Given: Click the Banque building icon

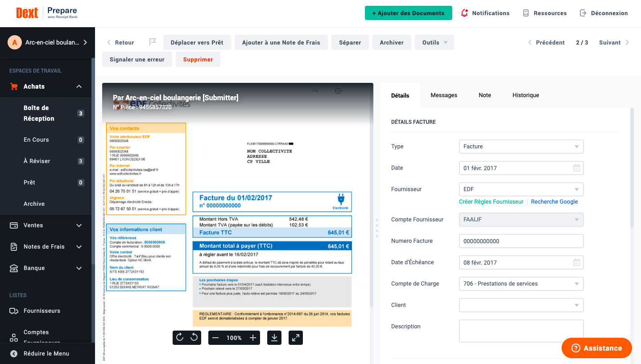Looking at the screenshot, I should (x=14, y=268).
